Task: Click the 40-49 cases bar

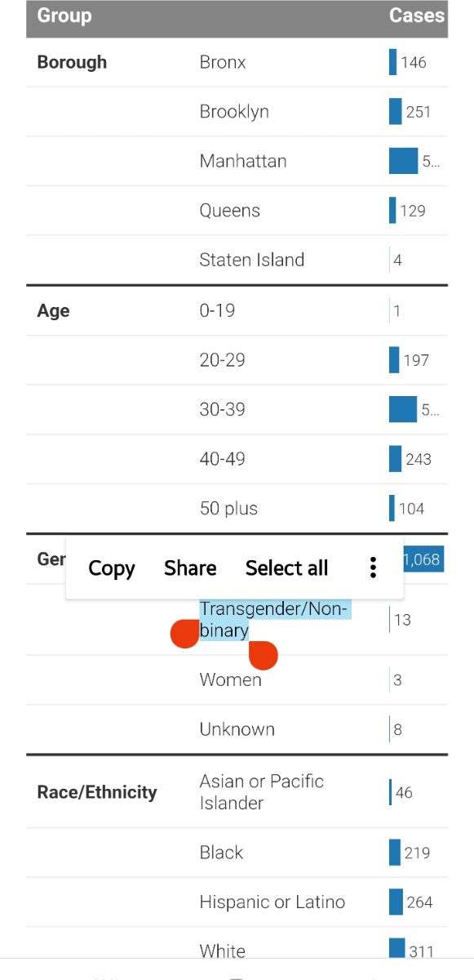Action: point(396,459)
